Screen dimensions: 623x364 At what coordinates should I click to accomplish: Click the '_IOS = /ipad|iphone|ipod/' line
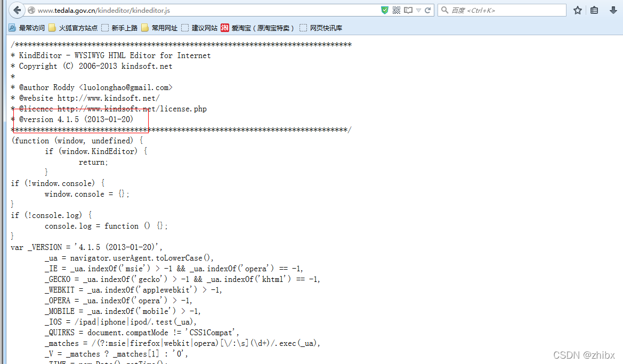[120, 321]
